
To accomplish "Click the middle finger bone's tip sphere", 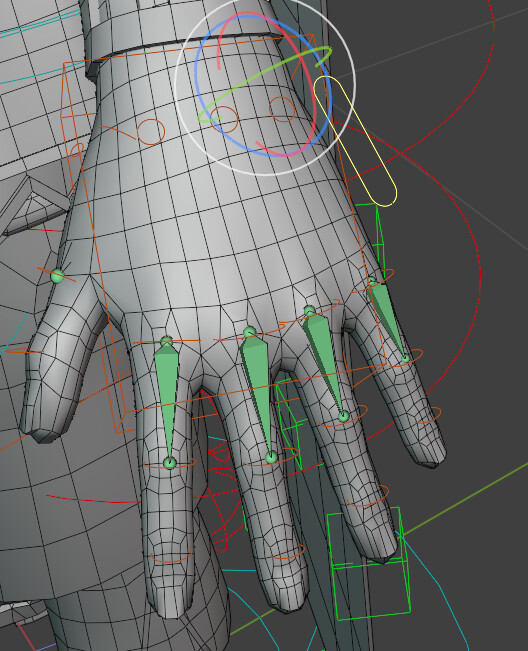I will [x=271, y=457].
